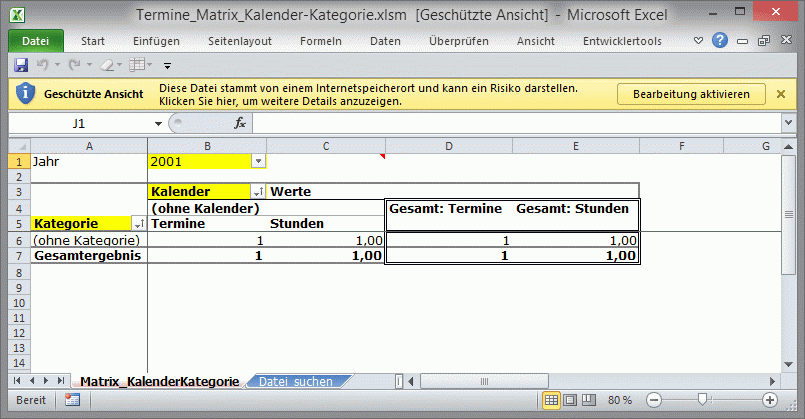Minimize the ribbon with the chevron icon
This screenshot has height=419, width=805.
pyautogui.click(x=700, y=41)
